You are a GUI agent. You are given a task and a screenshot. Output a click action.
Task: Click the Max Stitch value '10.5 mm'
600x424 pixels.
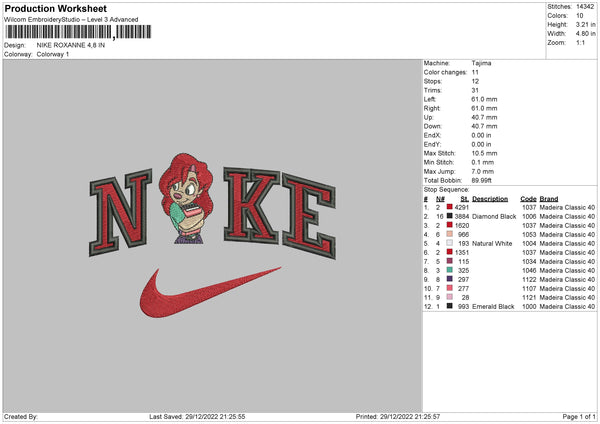point(484,153)
